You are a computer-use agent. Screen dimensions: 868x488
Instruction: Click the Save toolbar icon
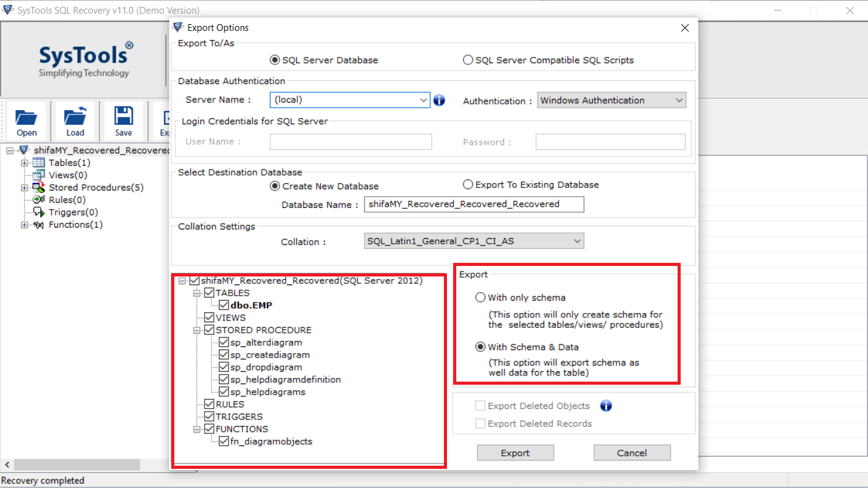pyautogui.click(x=124, y=121)
